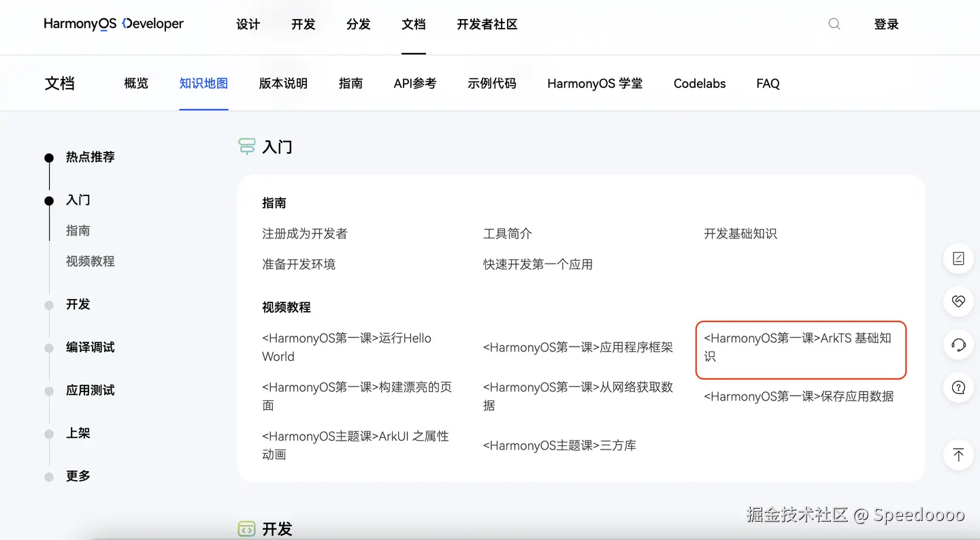This screenshot has width=980, height=540.
Task: Jump to 上架 in sidebar
Action: [x=78, y=433]
